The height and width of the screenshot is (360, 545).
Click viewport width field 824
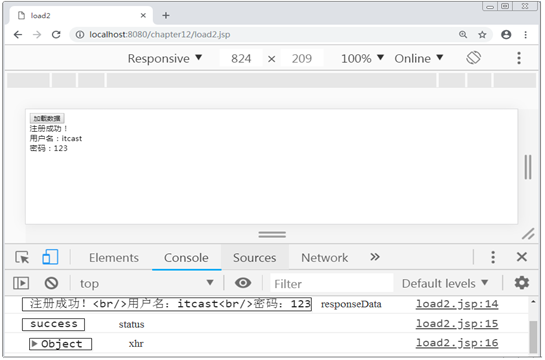click(241, 58)
